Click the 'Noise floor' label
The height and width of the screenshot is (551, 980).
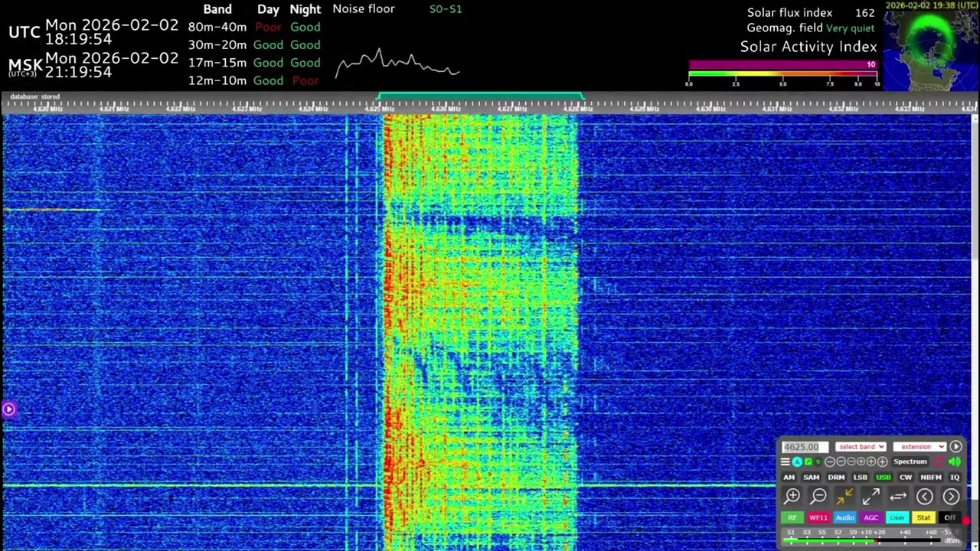[364, 9]
